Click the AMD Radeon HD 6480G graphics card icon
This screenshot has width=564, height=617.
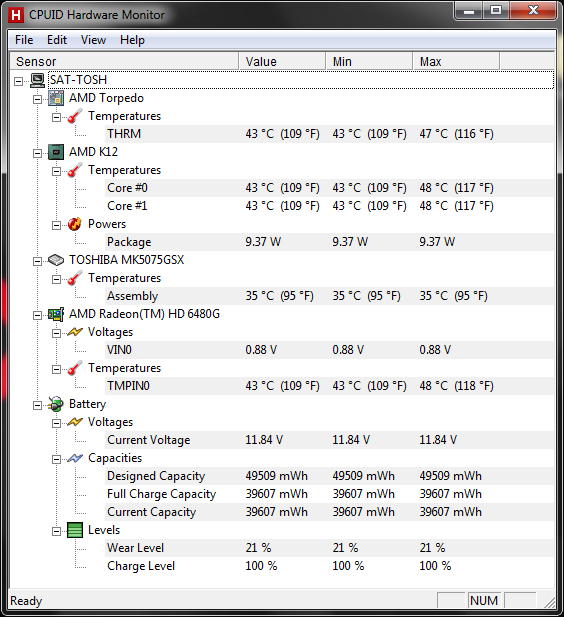(56, 314)
